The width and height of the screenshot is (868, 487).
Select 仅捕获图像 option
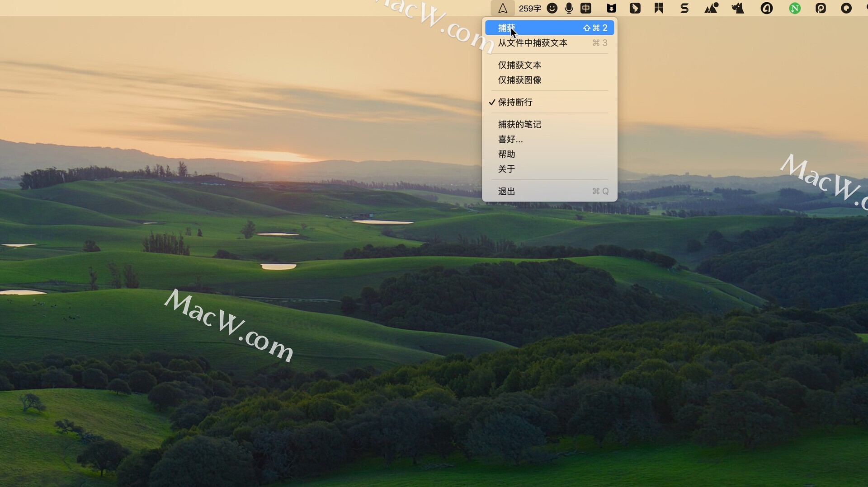pyautogui.click(x=549, y=80)
